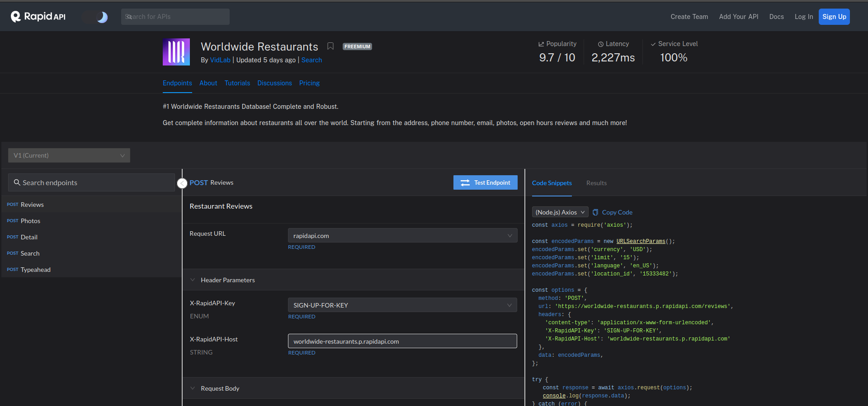Click the RapidAPI logo

pyautogui.click(x=38, y=17)
